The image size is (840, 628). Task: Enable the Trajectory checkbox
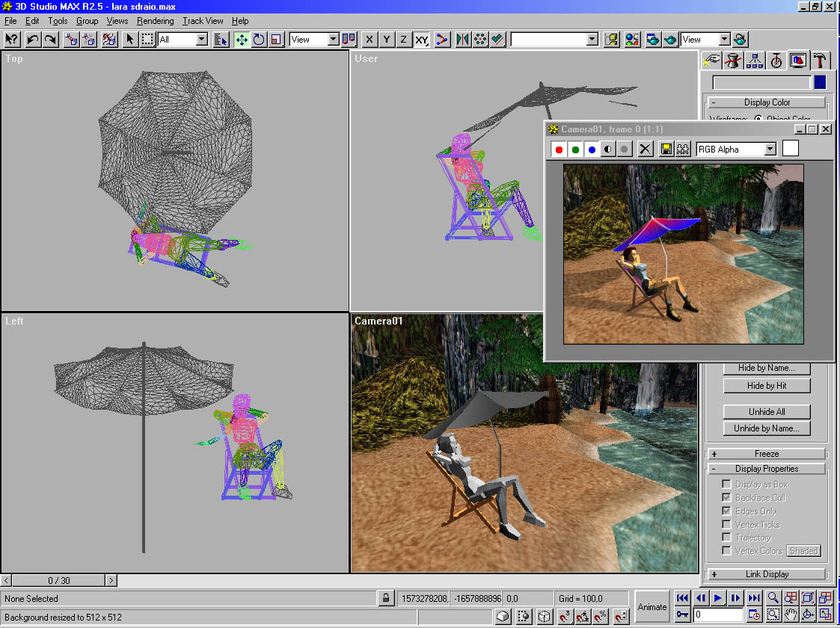(x=726, y=537)
